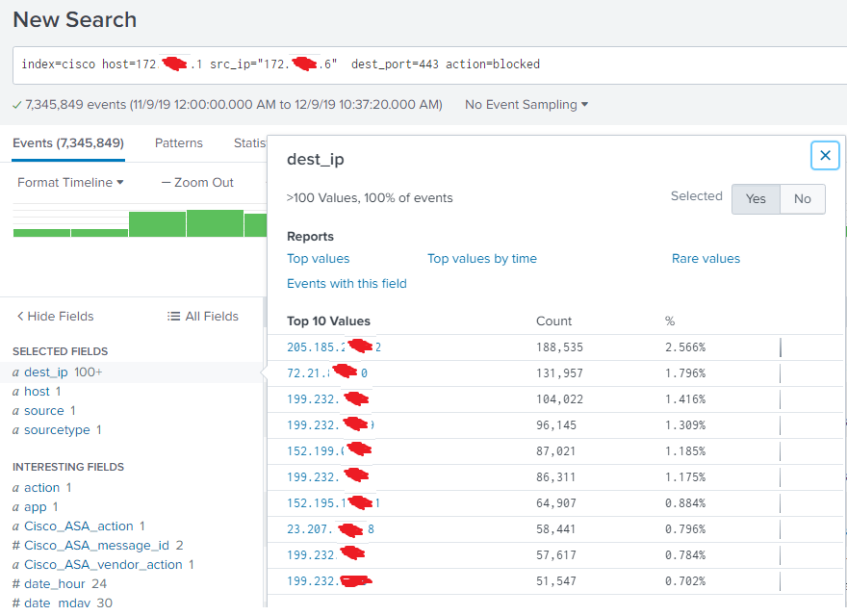Open the Rare values report
This screenshot has height=616, width=847.
(706, 258)
